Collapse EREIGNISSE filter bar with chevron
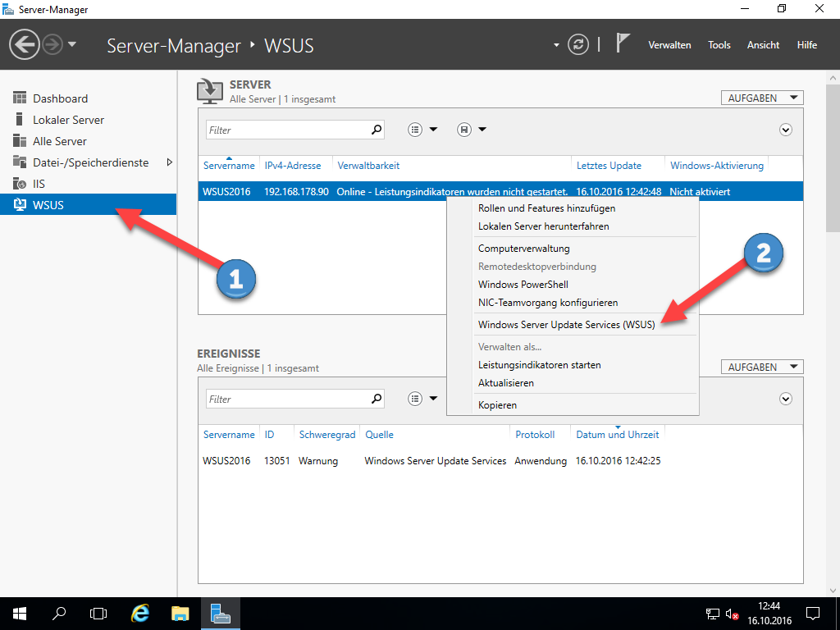 785,399
